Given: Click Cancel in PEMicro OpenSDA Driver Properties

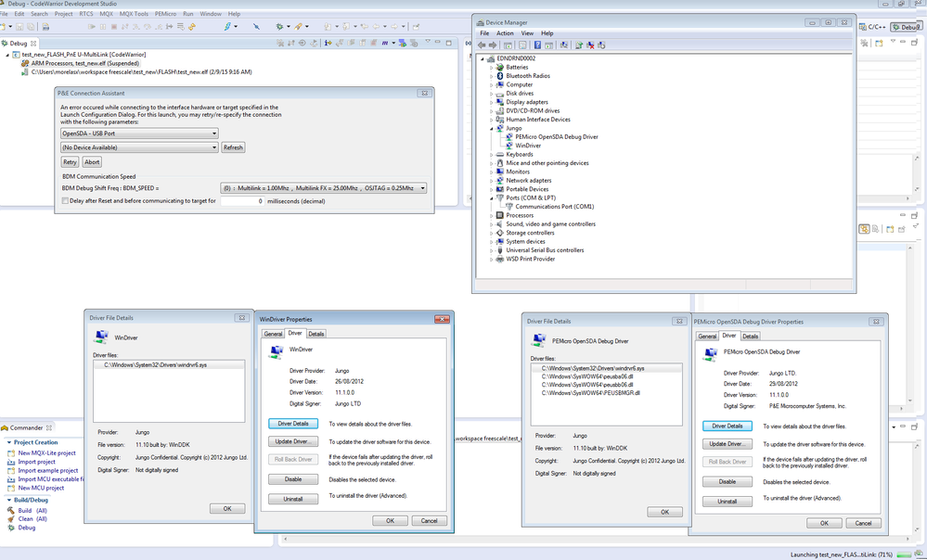Looking at the screenshot, I should coord(863,523).
